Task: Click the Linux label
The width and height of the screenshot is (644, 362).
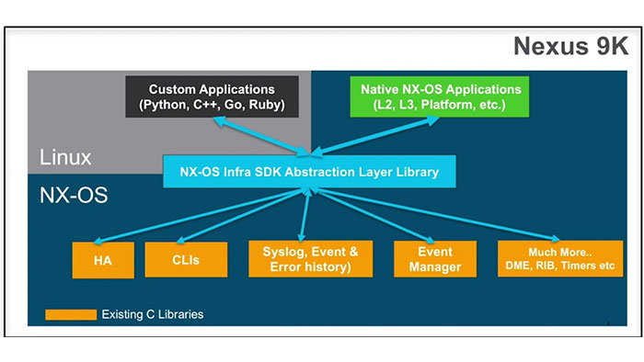Action: click(x=65, y=157)
